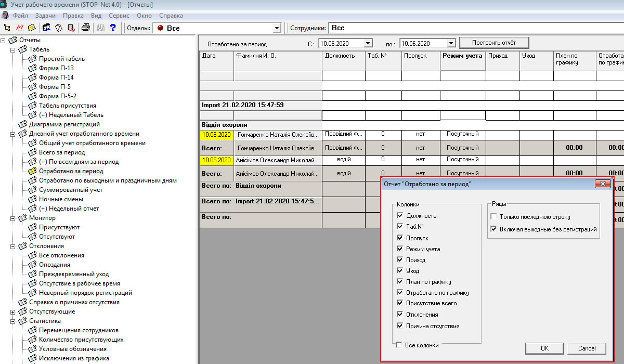This screenshot has height=364, width=624.
Task: Click icon beside Суммированный учет
Action: [x=33, y=190]
